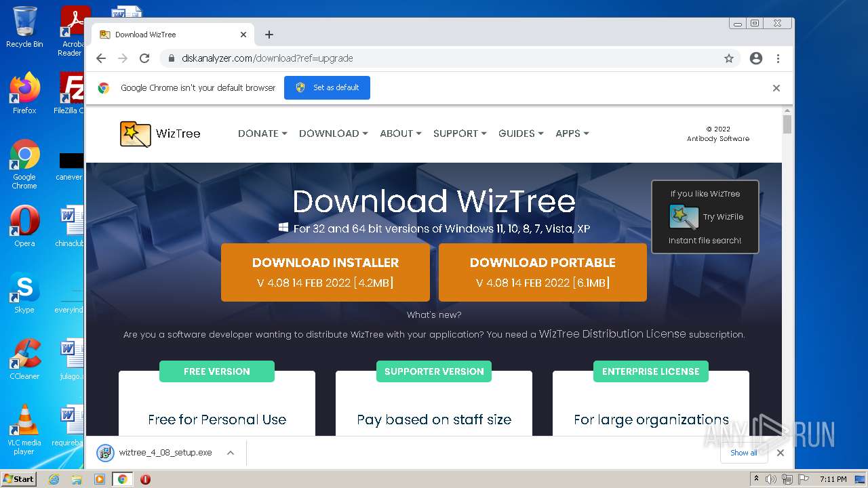Expand options for wiztree_4_08_setup.exe download
Screen dimensions: 868x488
click(231, 453)
